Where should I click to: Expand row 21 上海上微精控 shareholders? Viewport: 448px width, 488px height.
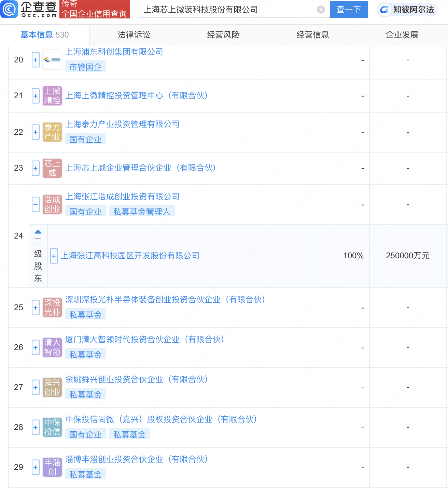click(36, 96)
